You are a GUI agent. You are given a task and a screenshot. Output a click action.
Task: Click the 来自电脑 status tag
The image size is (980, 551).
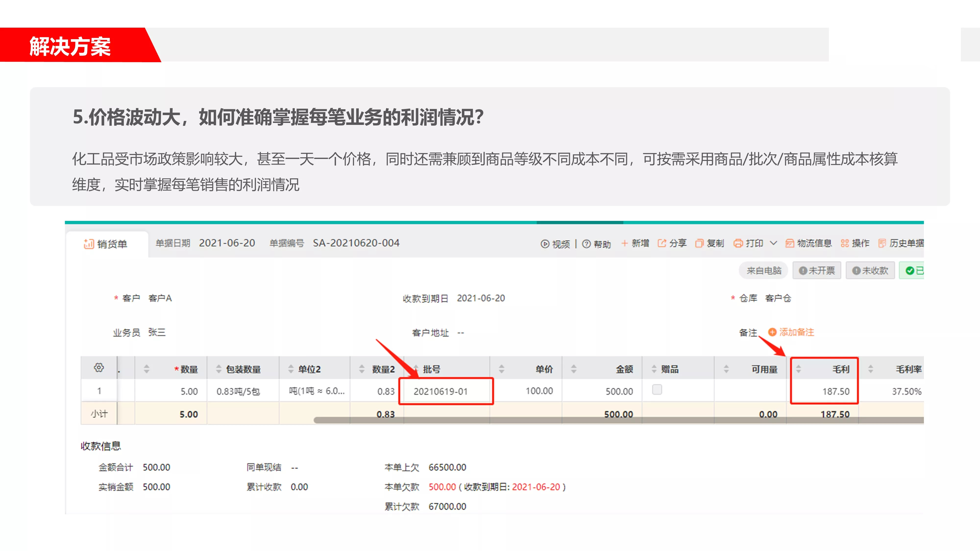click(x=763, y=270)
